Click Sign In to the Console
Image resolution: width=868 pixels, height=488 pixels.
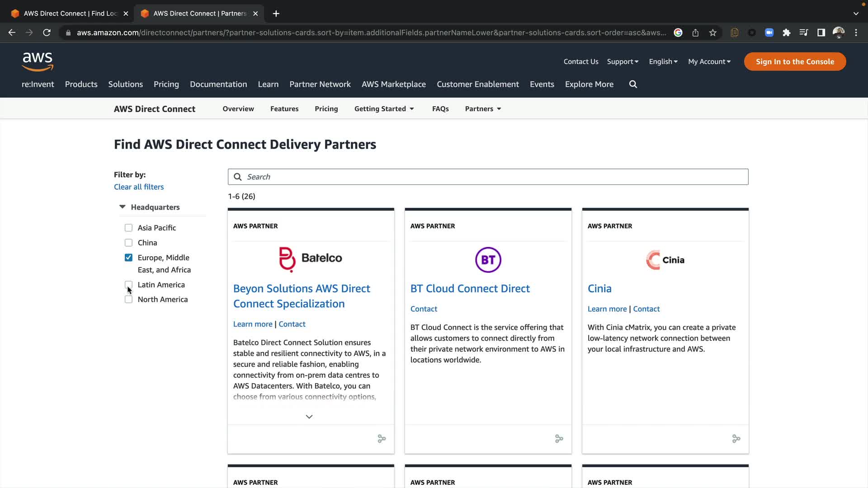794,61
